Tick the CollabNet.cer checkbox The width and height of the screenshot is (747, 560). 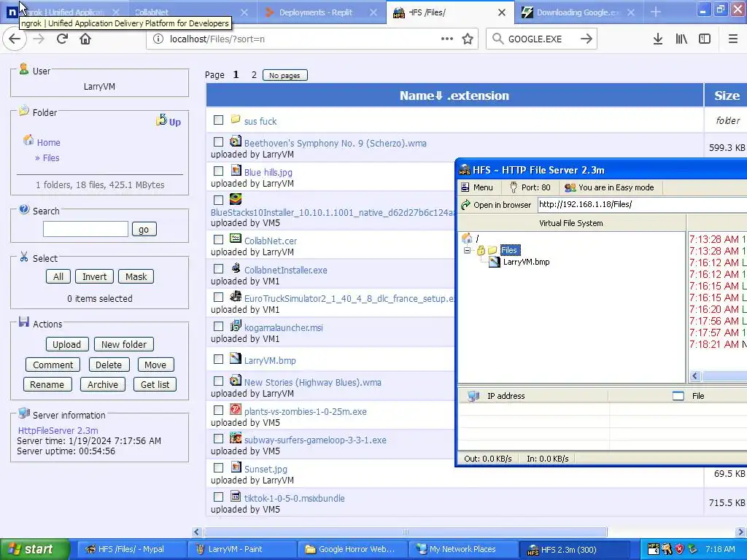pos(218,239)
